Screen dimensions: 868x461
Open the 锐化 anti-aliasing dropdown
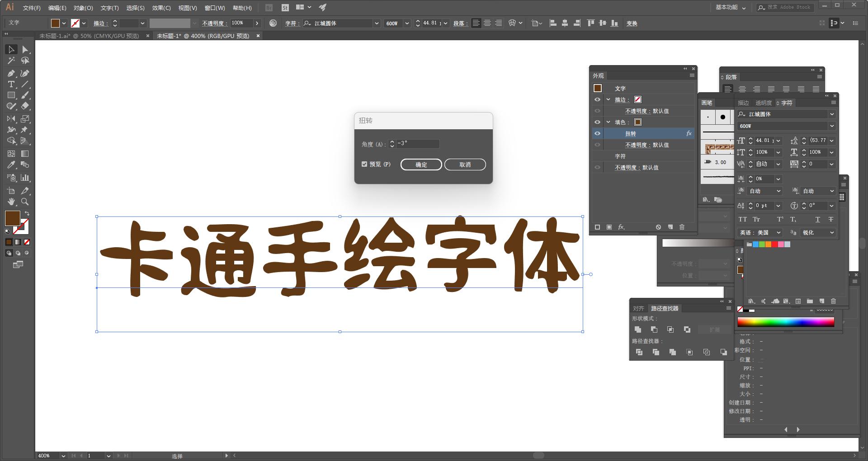pos(832,232)
